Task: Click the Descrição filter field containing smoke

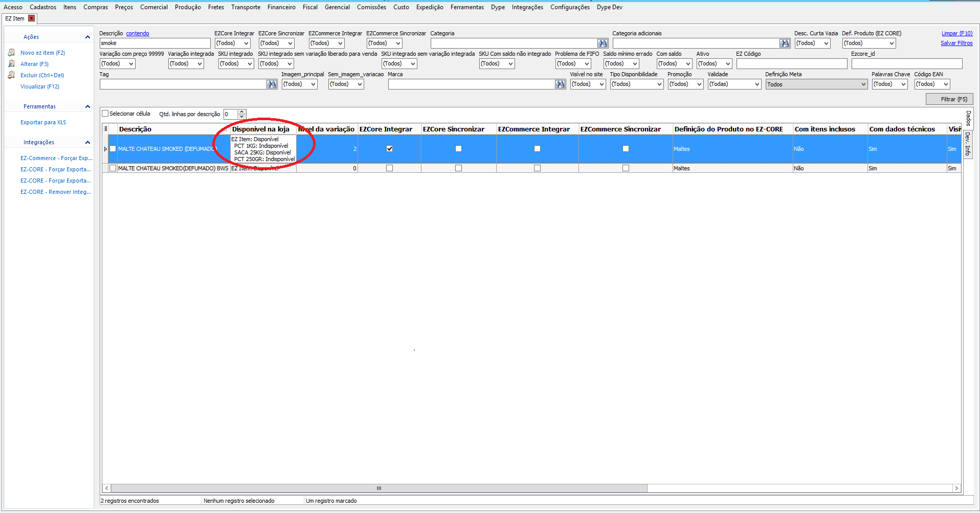Action: pos(155,43)
